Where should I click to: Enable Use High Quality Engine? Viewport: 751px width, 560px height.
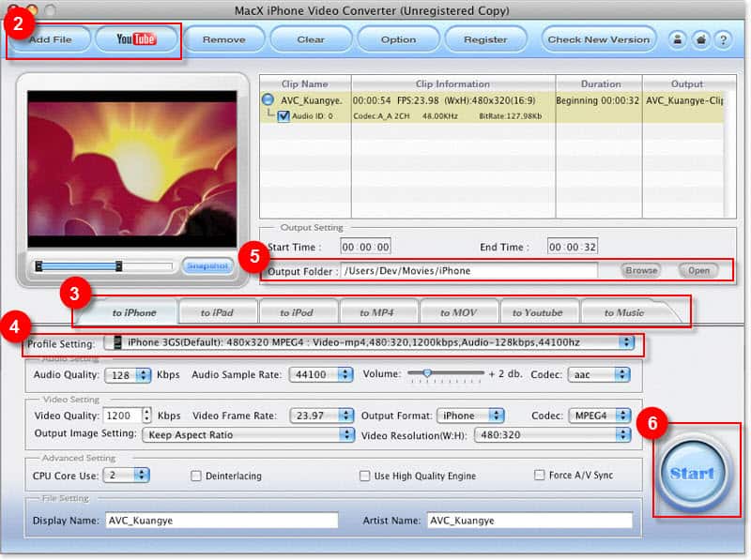click(x=365, y=476)
